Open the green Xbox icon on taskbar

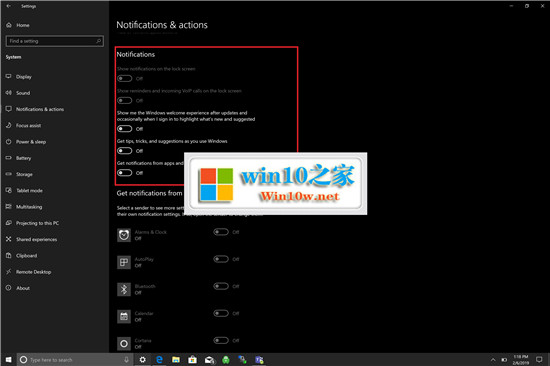click(x=226, y=360)
